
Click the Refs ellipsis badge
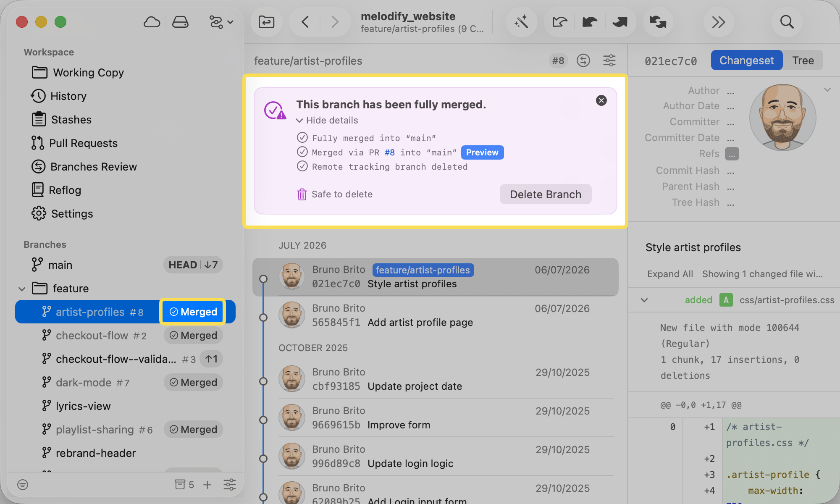pos(732,154)
